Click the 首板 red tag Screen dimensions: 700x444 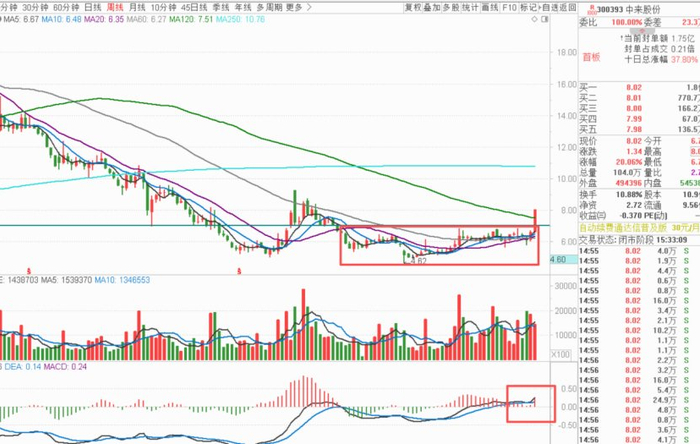tap(591, 57)
